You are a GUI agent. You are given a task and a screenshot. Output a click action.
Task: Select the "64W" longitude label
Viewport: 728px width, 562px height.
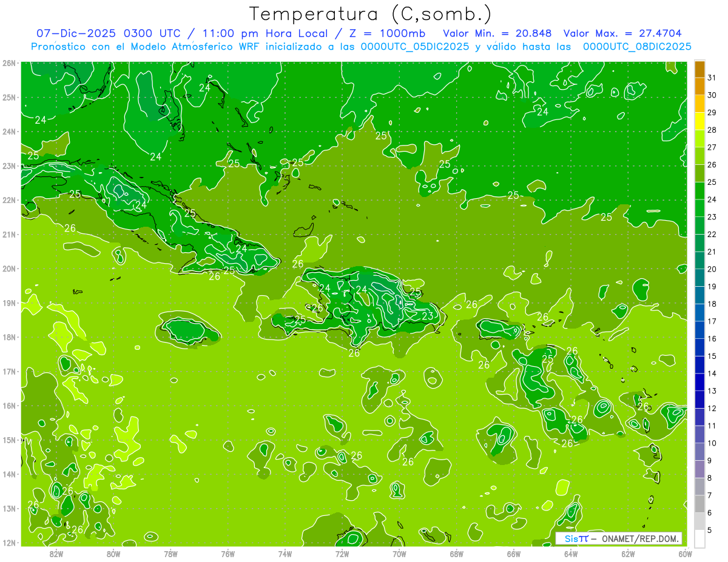tap(571, 554)
